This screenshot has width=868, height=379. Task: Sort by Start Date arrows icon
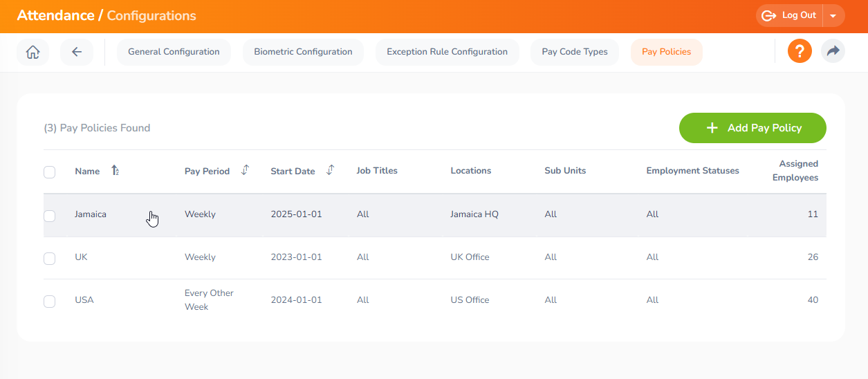[x=330, y=170]
